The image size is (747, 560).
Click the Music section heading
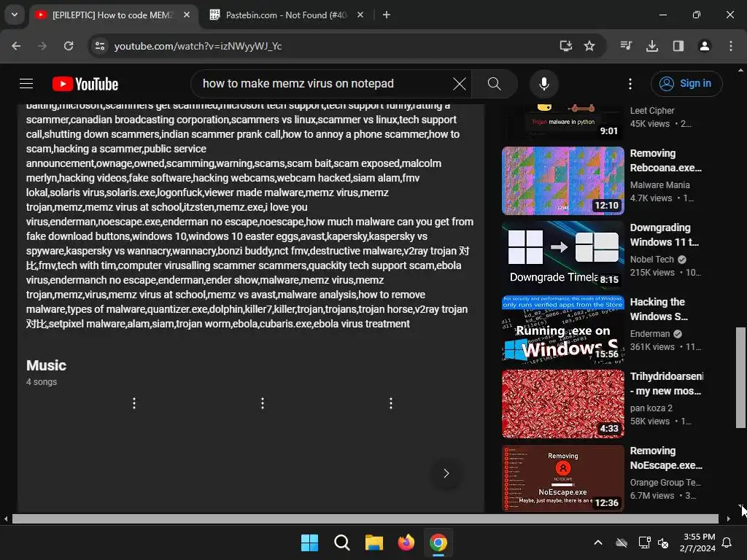[46, 365]
